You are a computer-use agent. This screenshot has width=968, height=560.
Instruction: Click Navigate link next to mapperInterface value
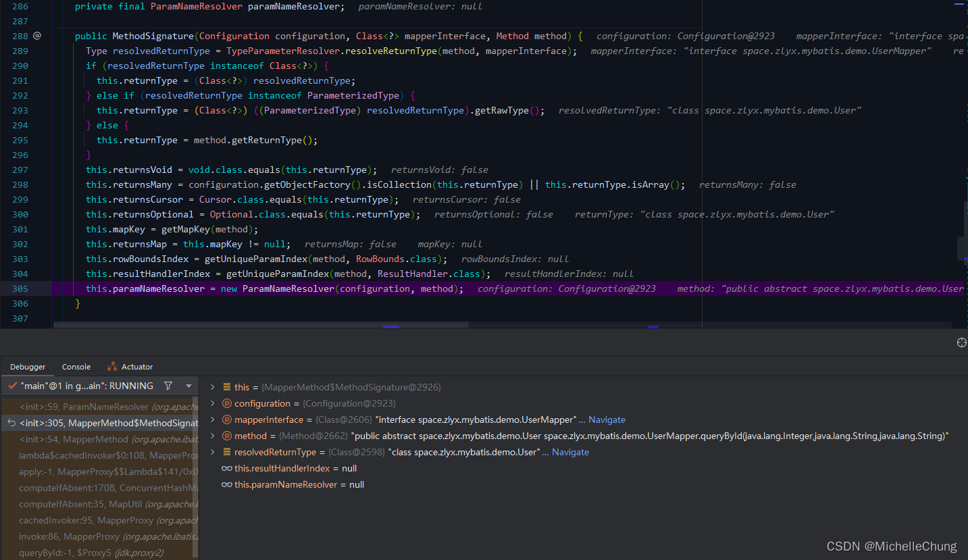tap(607, 419)
